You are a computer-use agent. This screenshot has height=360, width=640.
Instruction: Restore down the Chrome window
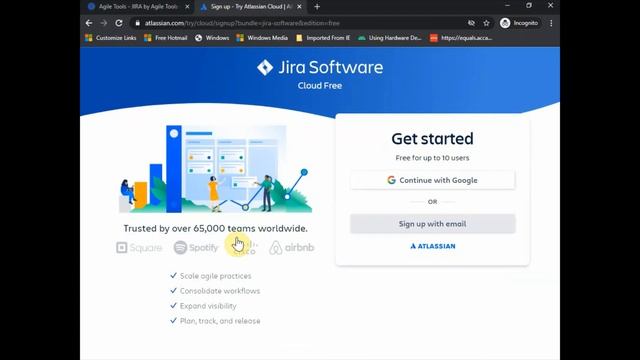529,5
